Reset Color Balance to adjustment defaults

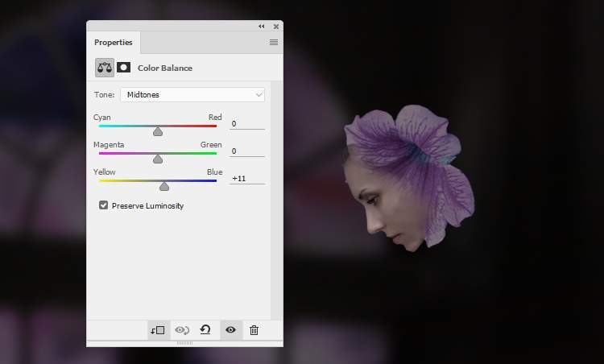click(x=205, y=329)
